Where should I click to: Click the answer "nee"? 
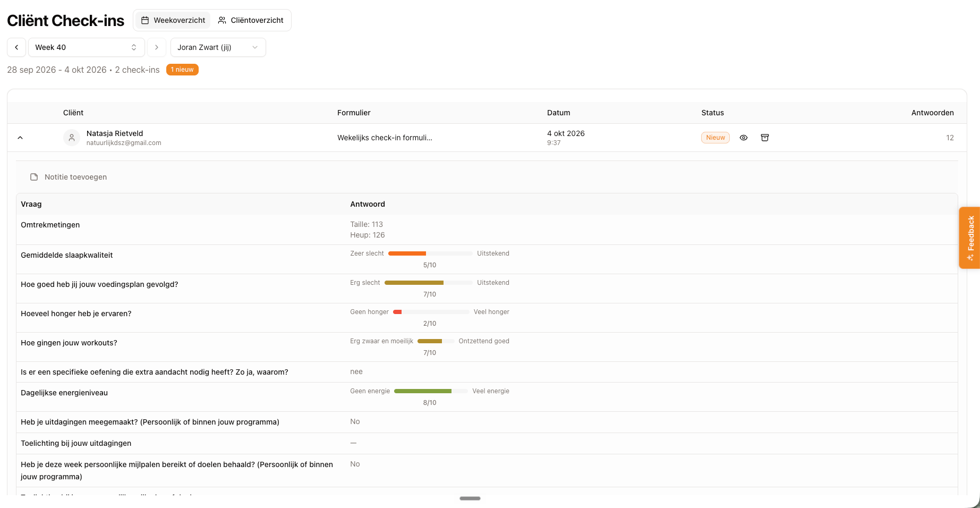coord(356,371)
